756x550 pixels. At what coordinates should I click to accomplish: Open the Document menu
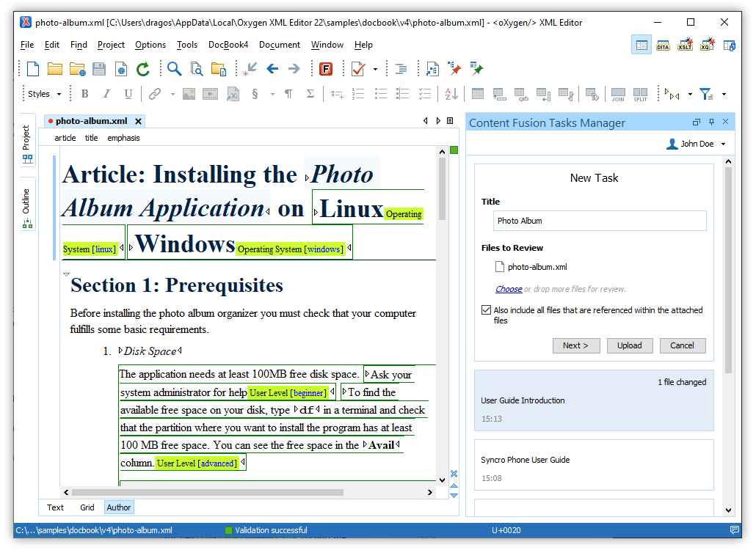tap(280, 45)
